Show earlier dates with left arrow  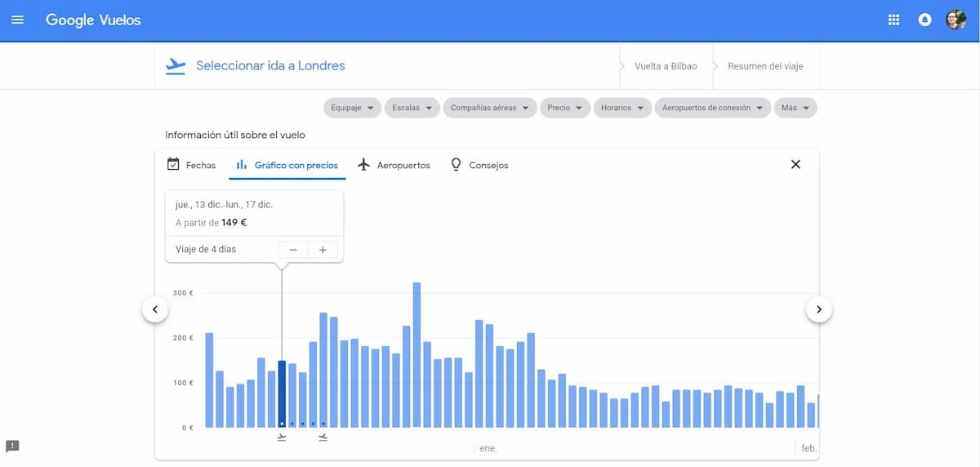pos(155,309)
